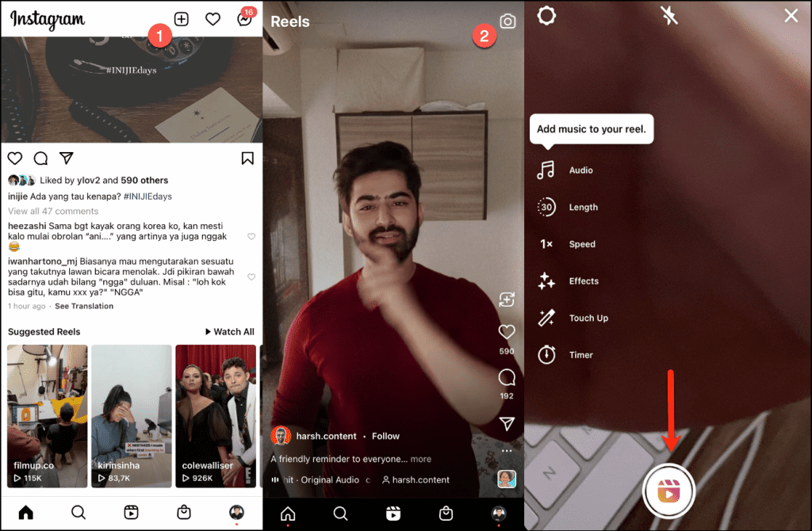
Task: Share inijie post via paper plane icon
Action: (67, 158)
